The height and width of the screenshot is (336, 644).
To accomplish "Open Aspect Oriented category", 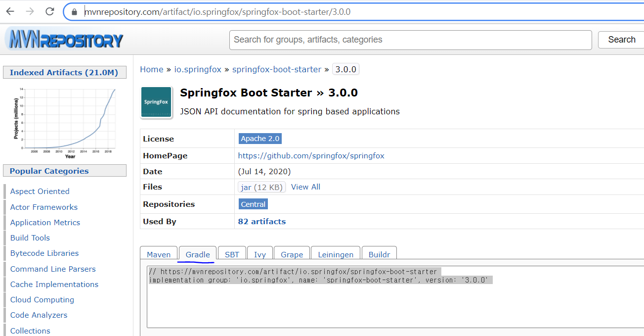I will 40,191.
